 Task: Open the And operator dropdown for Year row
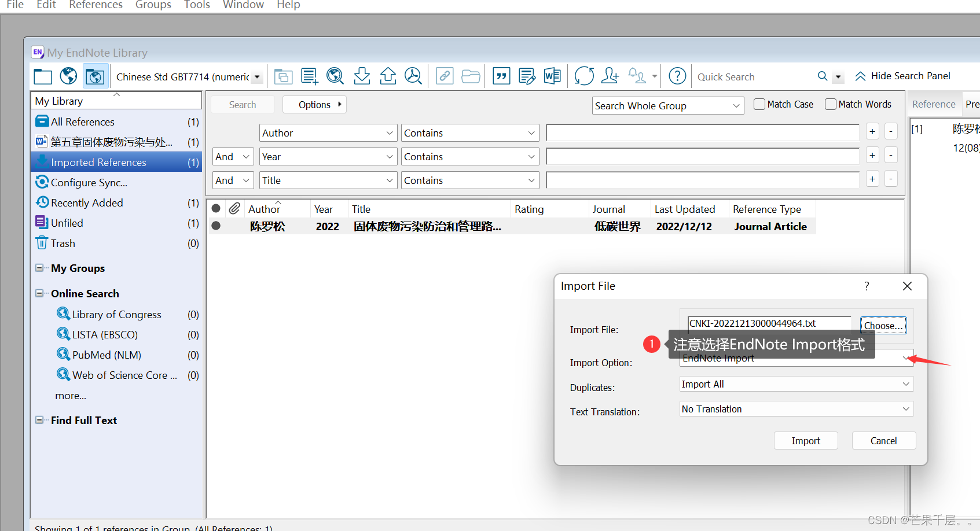coord(233,157)
